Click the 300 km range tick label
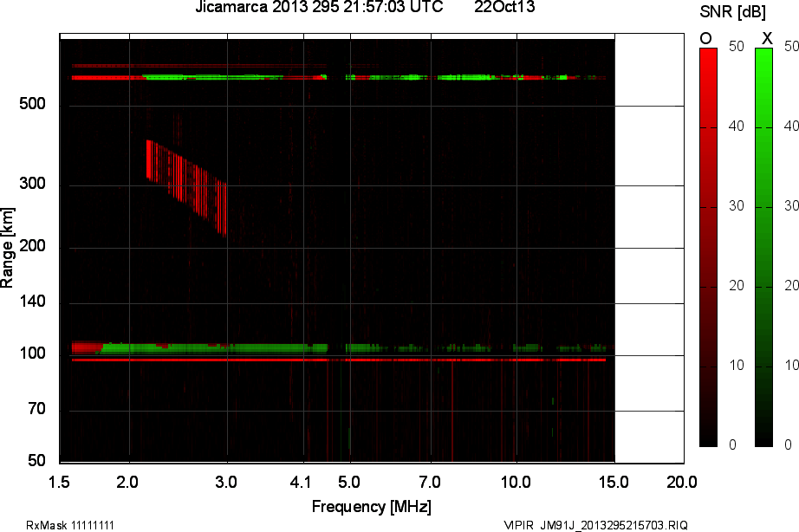This screenshot has width=799, height=532. (x=32, y=184)
